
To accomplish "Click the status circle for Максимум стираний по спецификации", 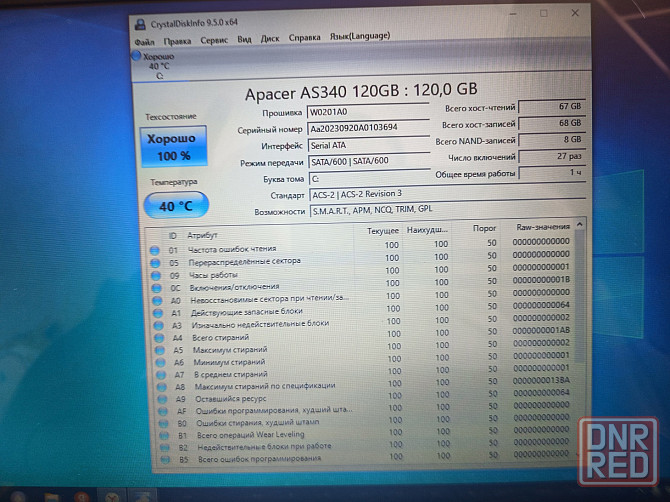I will 162,387.
